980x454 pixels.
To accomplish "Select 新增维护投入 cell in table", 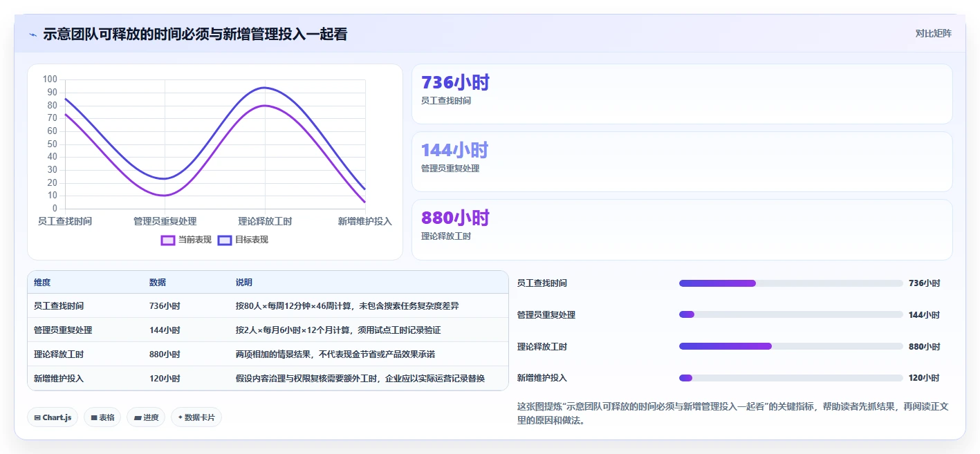I will click(59, 379).
